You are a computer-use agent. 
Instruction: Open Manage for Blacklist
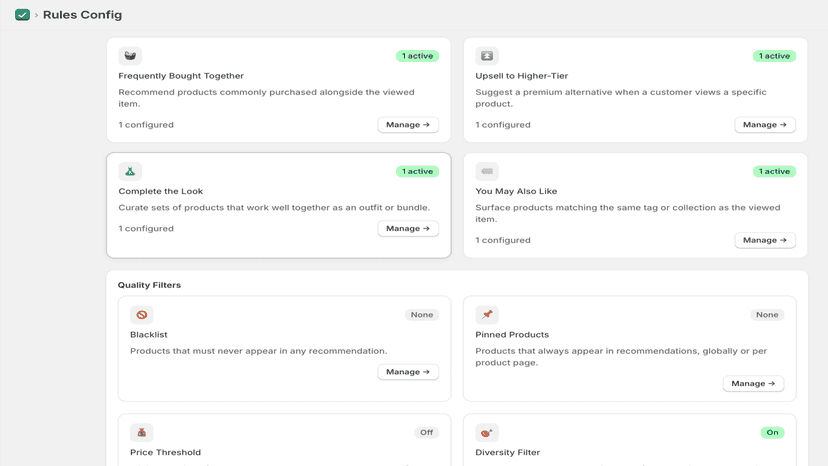[x=408, y=372]
